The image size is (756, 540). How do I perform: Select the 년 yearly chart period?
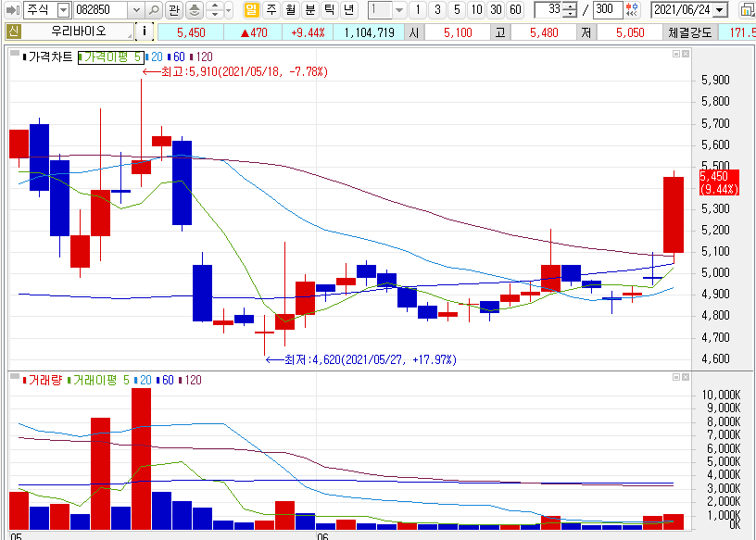coord(348,9)
